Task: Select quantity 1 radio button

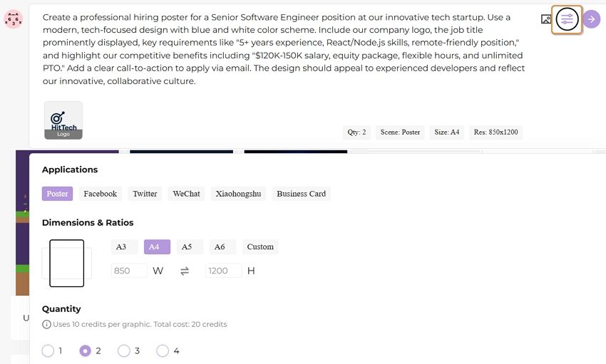Action: 48,351
